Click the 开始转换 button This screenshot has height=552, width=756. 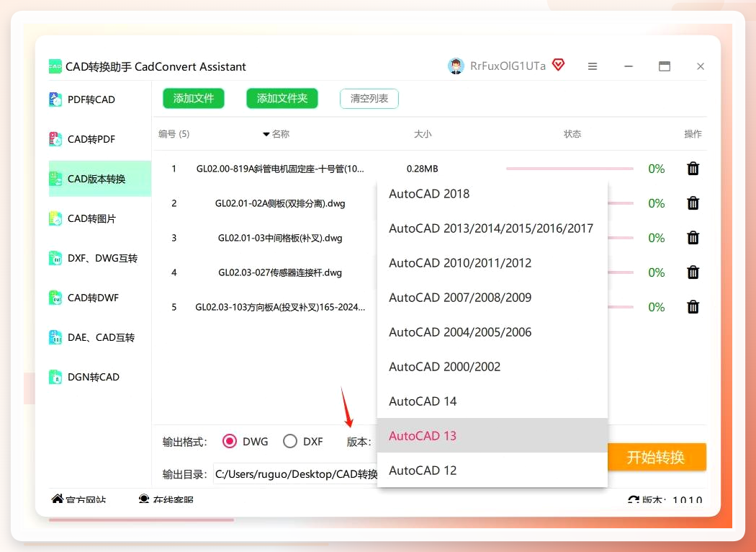click(x=656, y=457)
